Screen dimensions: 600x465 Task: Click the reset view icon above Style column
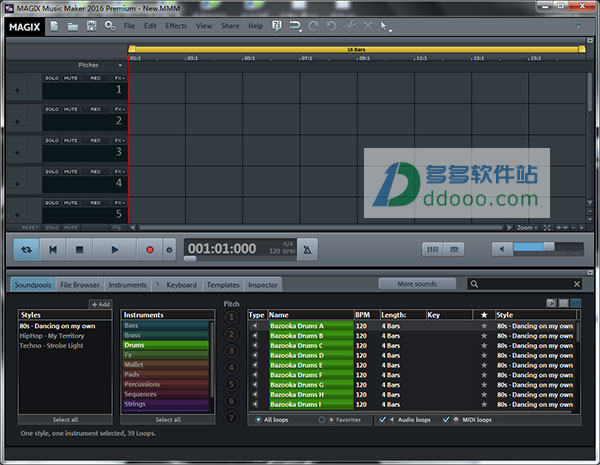551,303
